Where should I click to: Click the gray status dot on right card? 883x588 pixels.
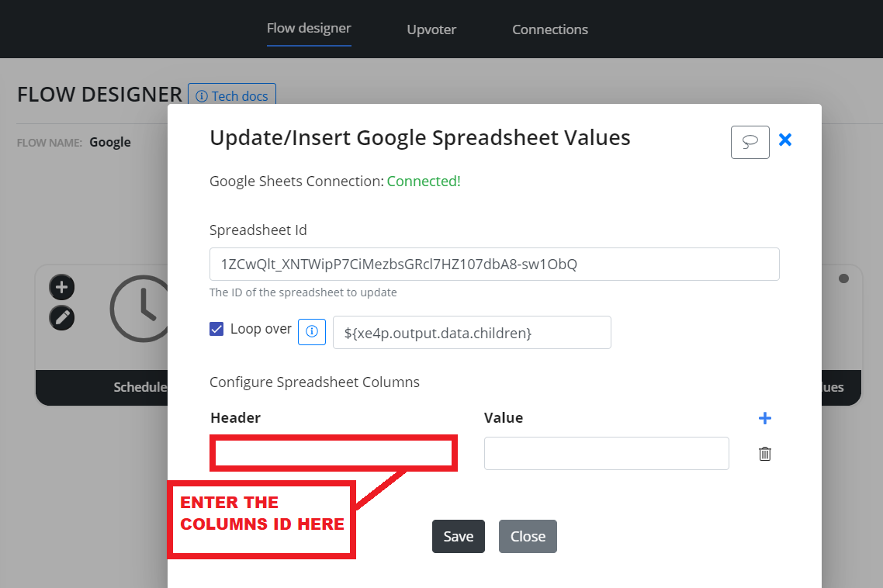click(x=843, y=278)
